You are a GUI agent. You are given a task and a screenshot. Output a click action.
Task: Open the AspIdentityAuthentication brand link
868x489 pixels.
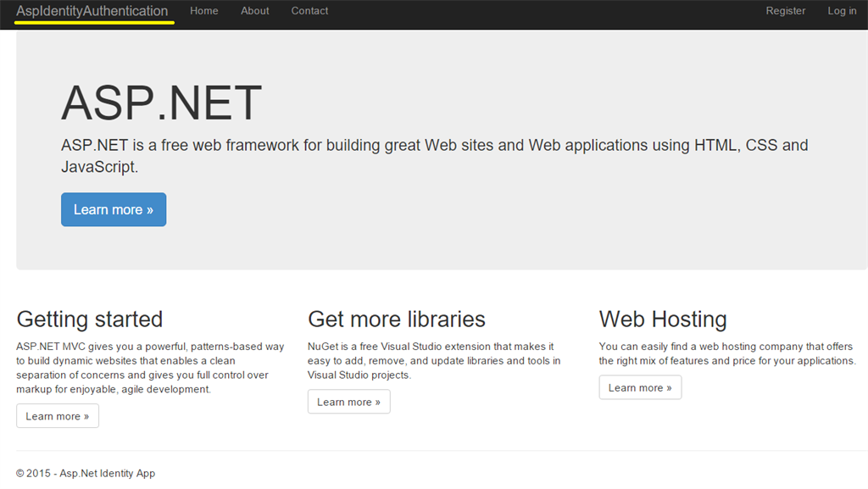pos(92,11)
